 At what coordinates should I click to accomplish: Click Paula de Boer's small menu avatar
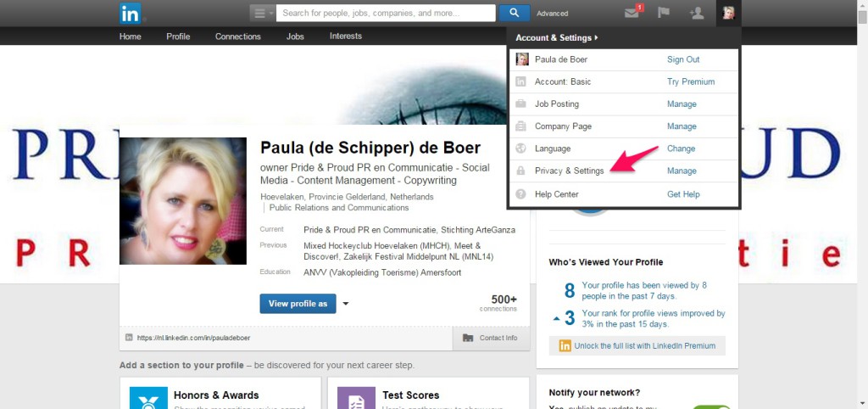coord(522,59)
